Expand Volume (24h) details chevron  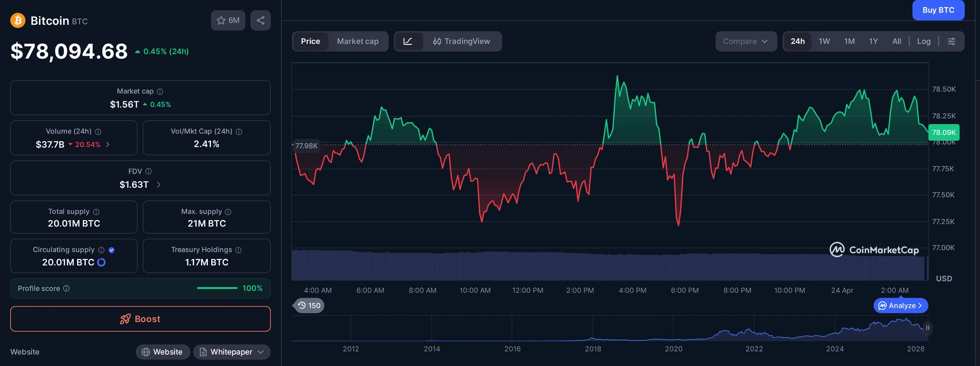click(108, 145)
